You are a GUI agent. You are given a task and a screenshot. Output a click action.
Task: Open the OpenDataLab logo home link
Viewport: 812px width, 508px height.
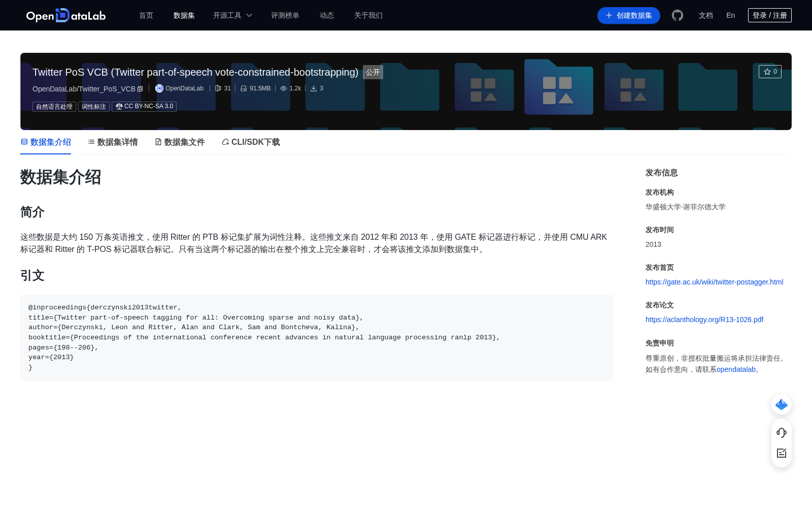coord(66,15)
